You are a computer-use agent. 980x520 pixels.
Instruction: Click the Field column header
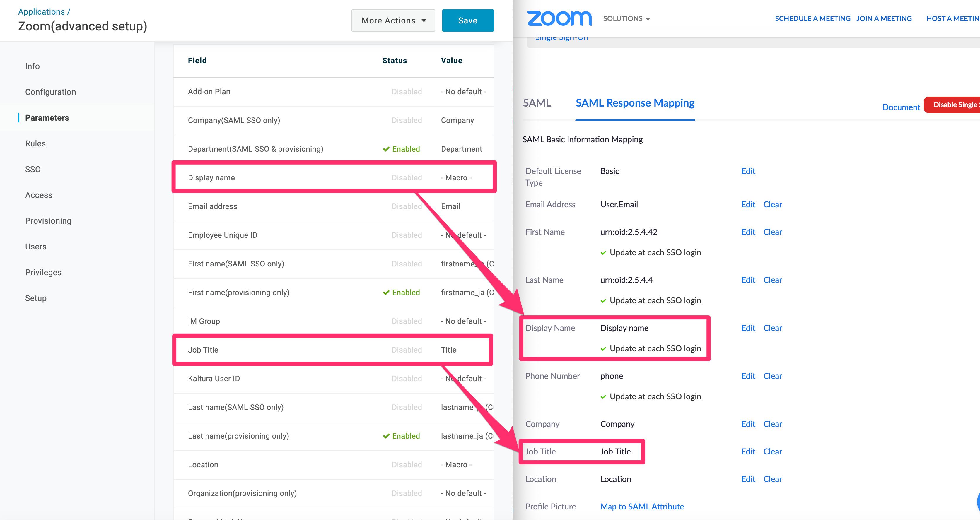pyautogui.click(x=197, y=61)
